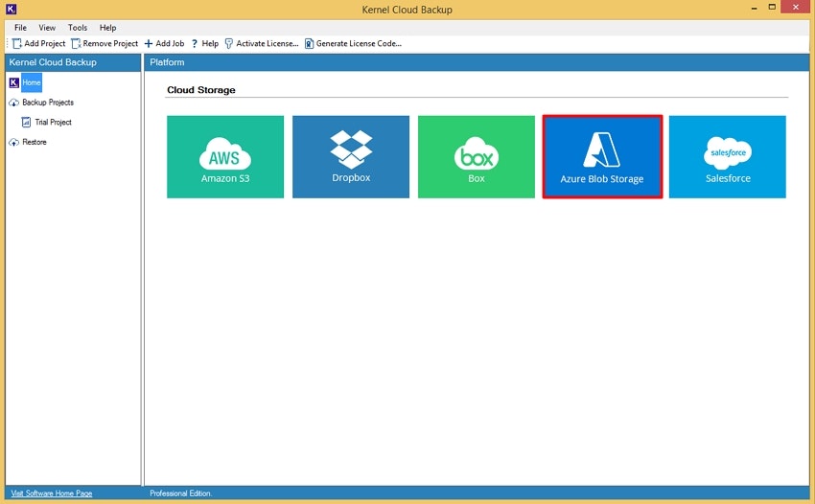Click the Cloud Storage heading text
Screen dimensions: 815x504
point(201,90)
